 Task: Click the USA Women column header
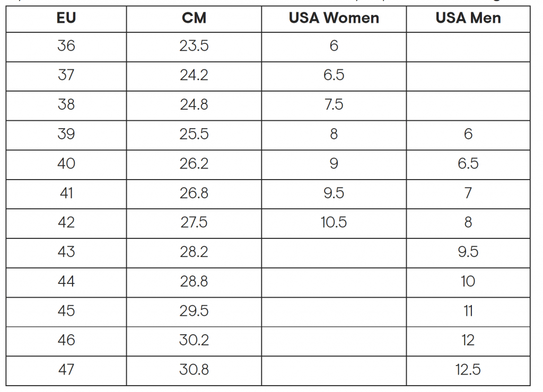tap(334, 19)
